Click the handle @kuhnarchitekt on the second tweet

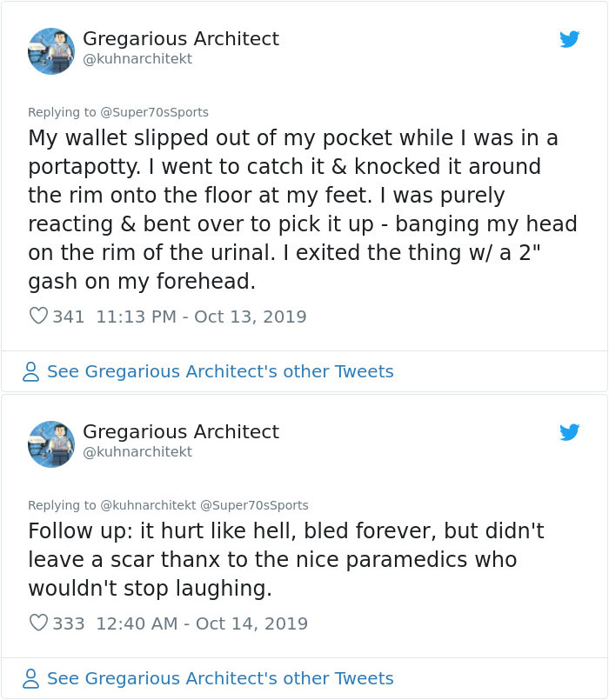click(x=139, y=452)
